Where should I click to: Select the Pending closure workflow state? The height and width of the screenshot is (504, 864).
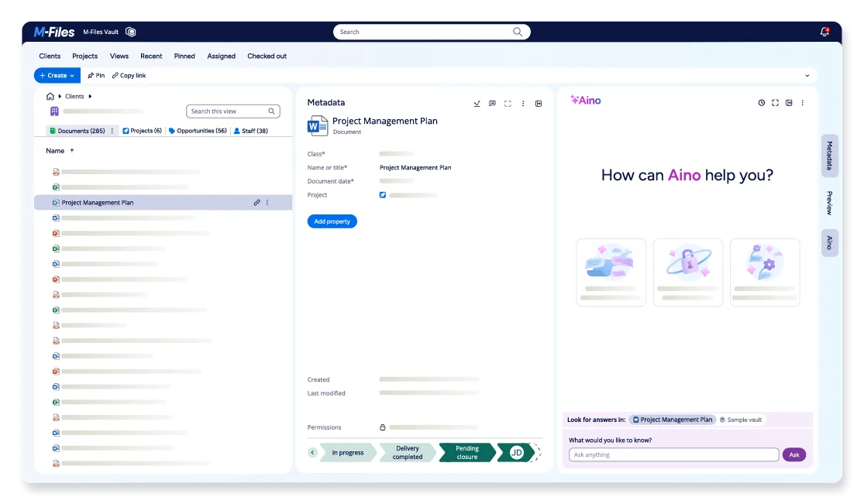(466, 453)
